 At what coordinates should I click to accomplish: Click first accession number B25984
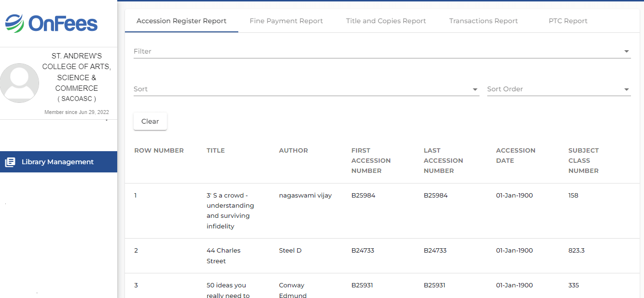(363, 196)
